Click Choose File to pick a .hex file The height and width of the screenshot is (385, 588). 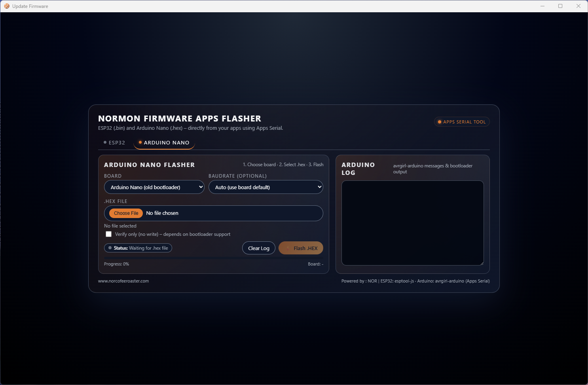pos(125,213)
